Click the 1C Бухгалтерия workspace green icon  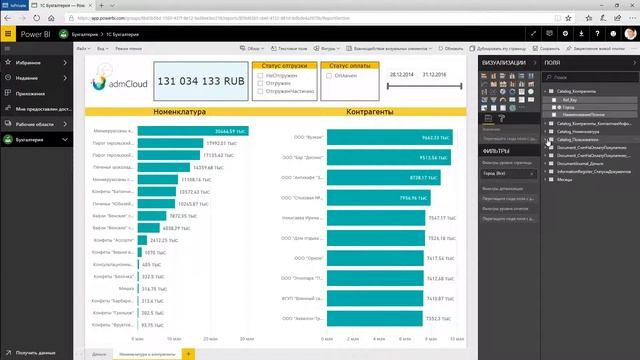pyautogui.click(x=63, y=34)
